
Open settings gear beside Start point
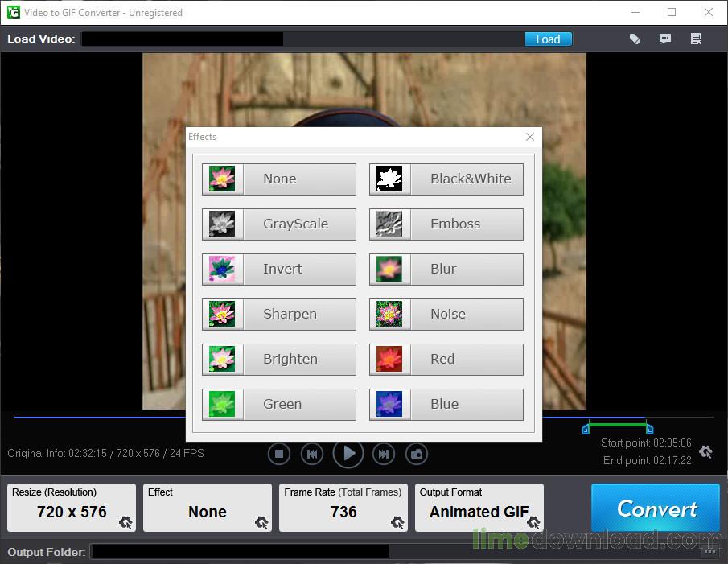click(705, 452)
